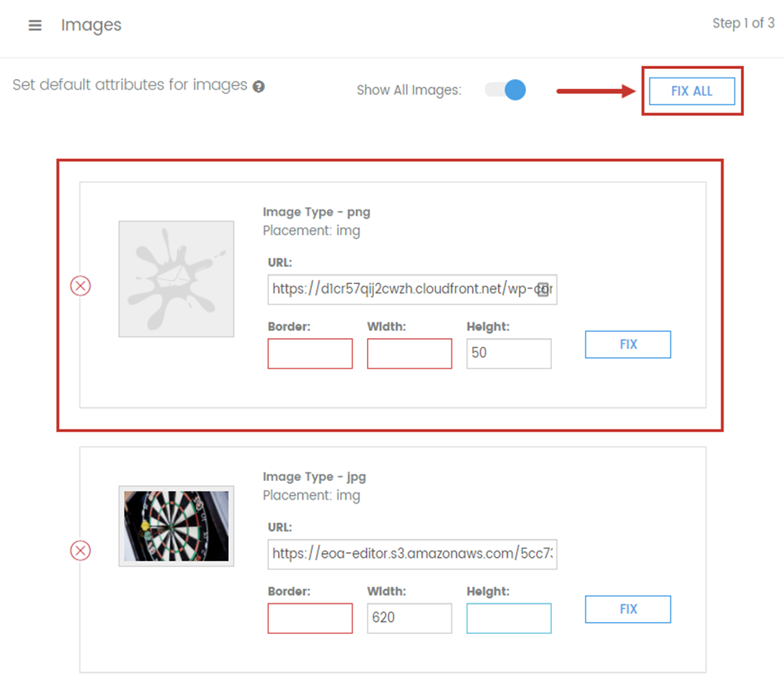Click the empty Width field of png image
The width and height of the screenshot is (784, 688).
[409, 354]
